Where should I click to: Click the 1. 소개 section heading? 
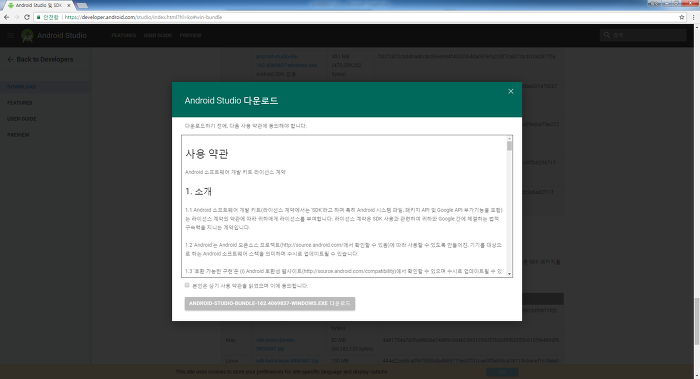[x=199, y=192]
